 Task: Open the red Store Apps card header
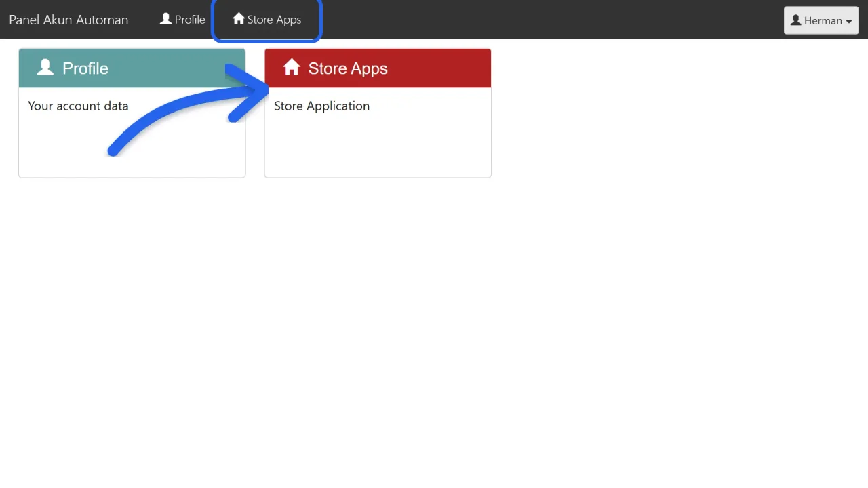378,68
